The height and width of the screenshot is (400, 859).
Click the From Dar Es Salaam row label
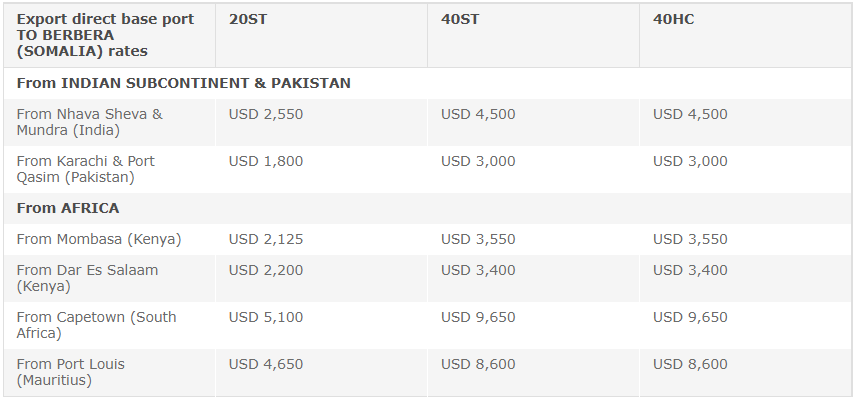coord(87,278)
